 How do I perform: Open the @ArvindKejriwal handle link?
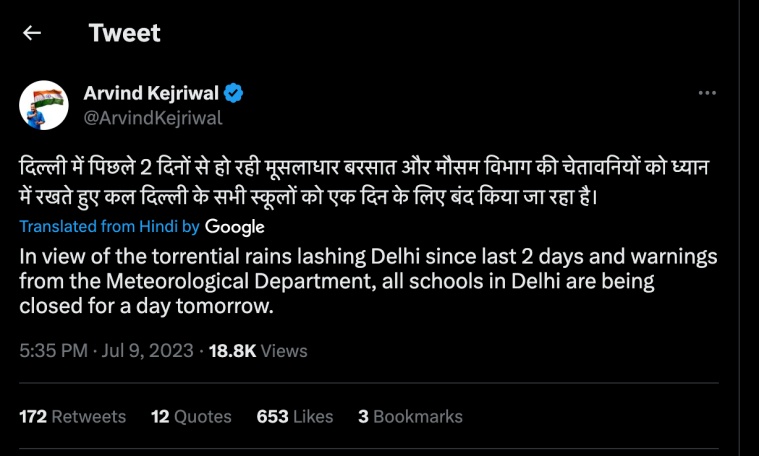point(152,118)
